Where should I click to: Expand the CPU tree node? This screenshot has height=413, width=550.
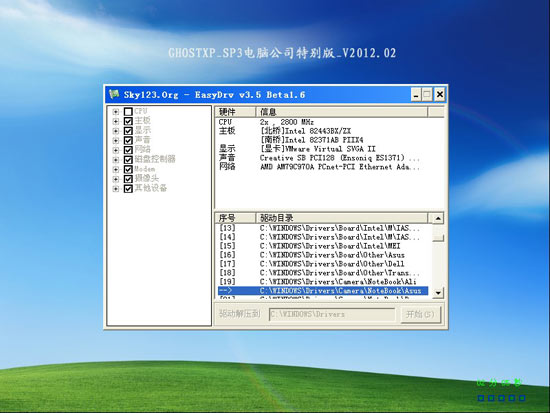point(115,112)
